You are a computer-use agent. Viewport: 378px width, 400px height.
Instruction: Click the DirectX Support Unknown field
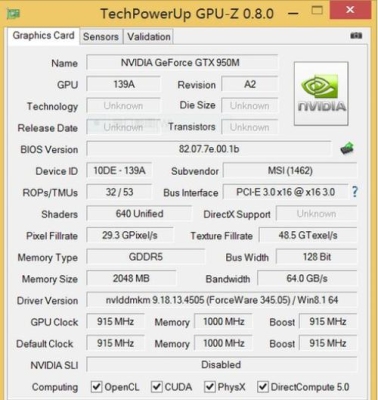tap(316, 214)
